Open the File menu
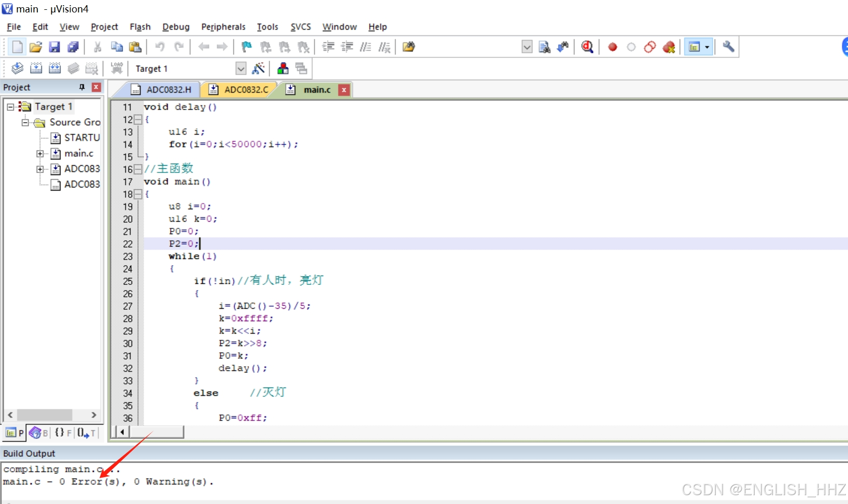 [14, 27]
